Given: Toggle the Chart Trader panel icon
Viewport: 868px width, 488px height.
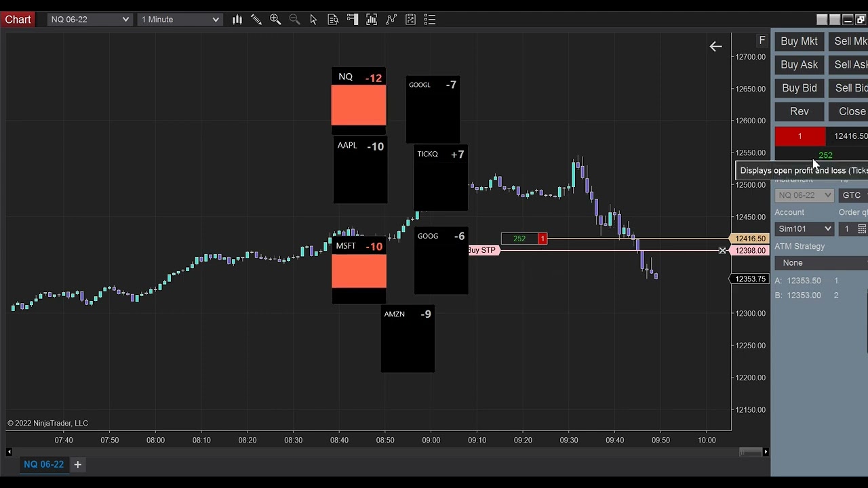Looking at the screenshot, I should tap(352, 20).
